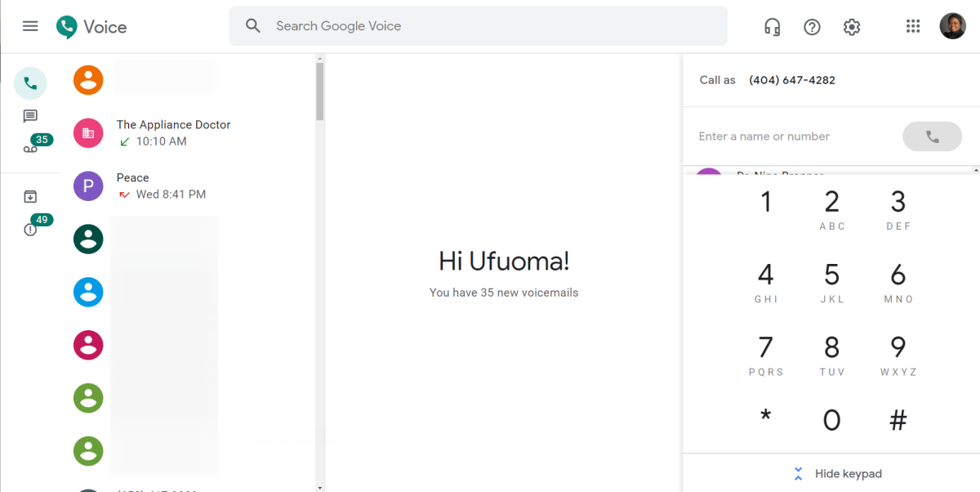The height and width of the screenshot is (492, 980).
Task: Dial 8 TUV on the keypad
Action: pyautogui.click(x=832, y=355)
